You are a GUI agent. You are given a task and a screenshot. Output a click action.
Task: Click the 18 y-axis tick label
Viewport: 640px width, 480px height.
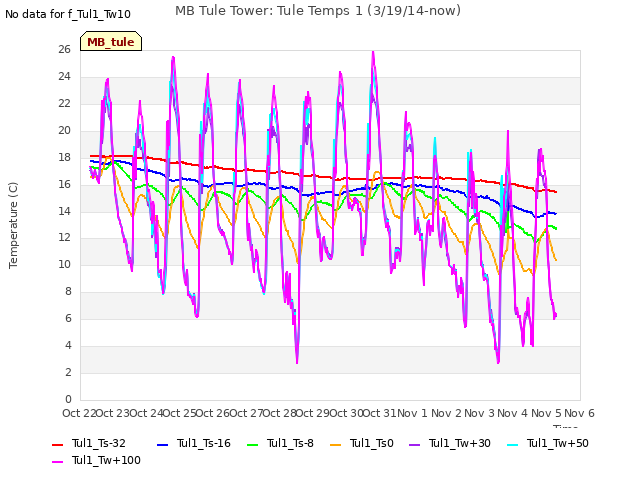(64, 158)
